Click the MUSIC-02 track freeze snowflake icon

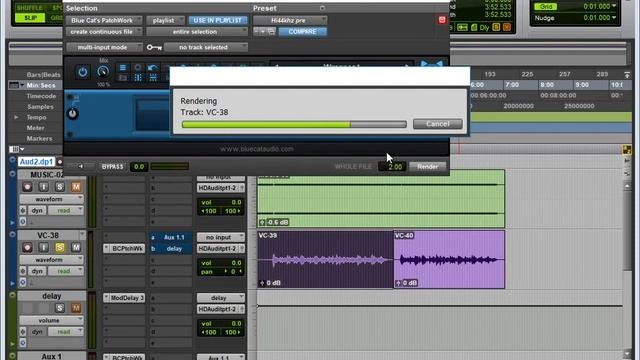23,211
